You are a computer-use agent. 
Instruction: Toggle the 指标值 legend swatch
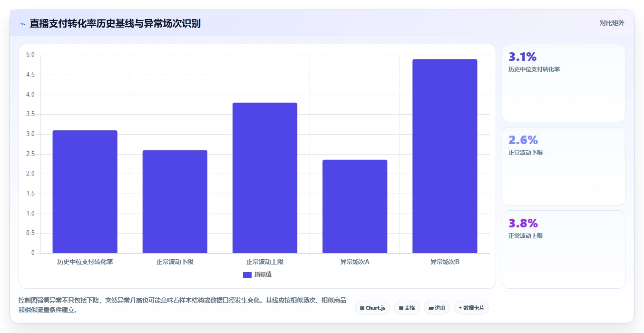247,274
